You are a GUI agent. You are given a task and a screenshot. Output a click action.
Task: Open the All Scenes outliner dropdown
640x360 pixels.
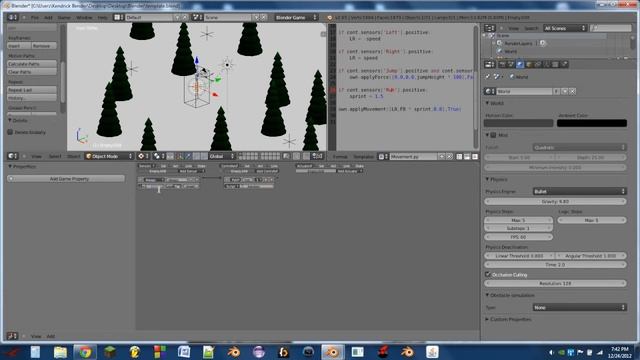click(x=565, y=28)
